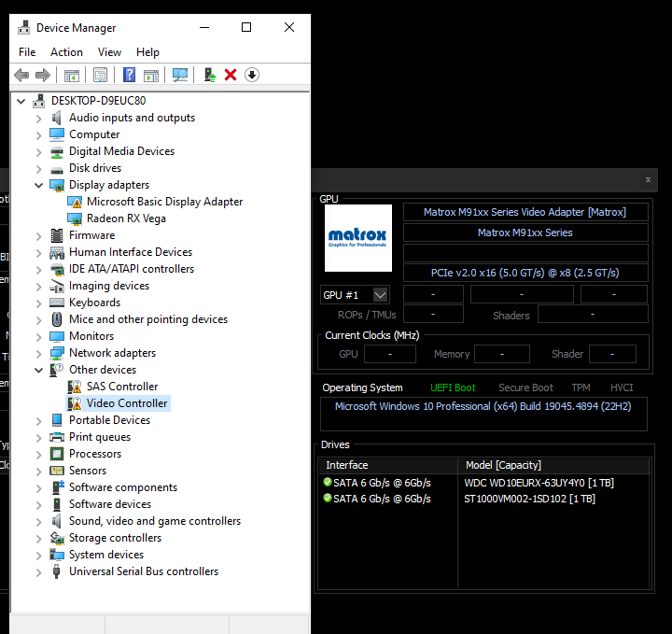Click the Matrox logo image
Viewport: 672px width, 634px height.
point(358,238)
